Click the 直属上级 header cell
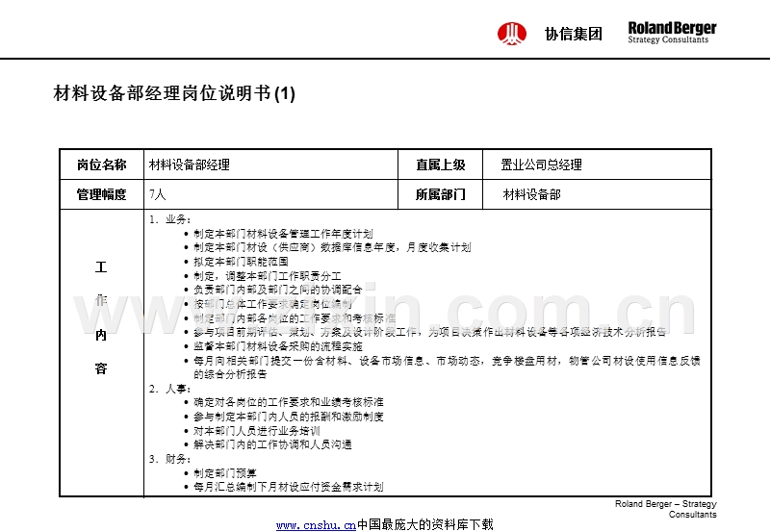The height and width of the screenshot is (532, 770). click(x=441, y=165)
